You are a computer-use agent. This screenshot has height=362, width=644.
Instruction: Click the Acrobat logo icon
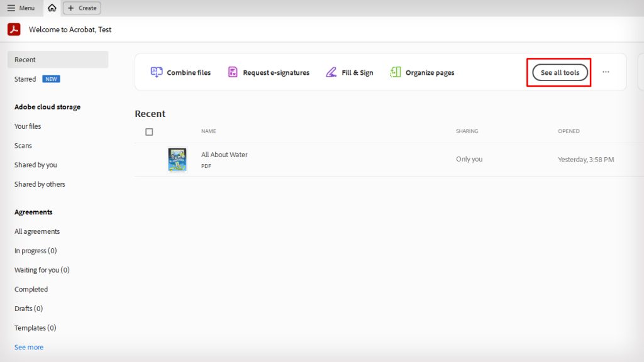click(x=13, y=29)
